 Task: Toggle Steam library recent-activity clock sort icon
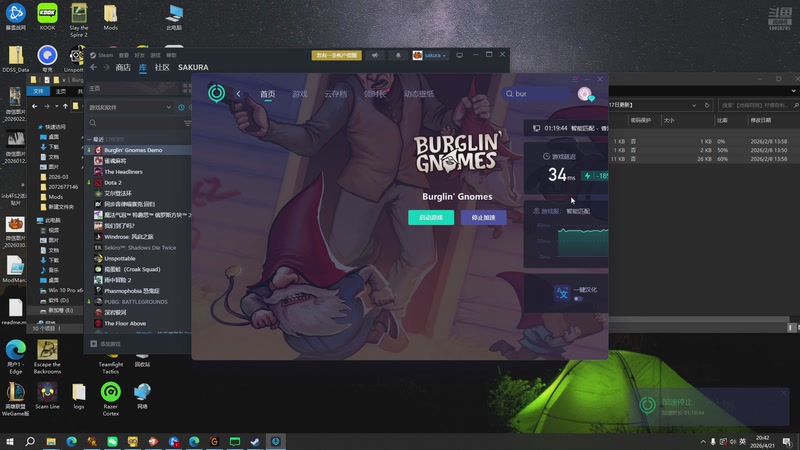coord(181,108)
